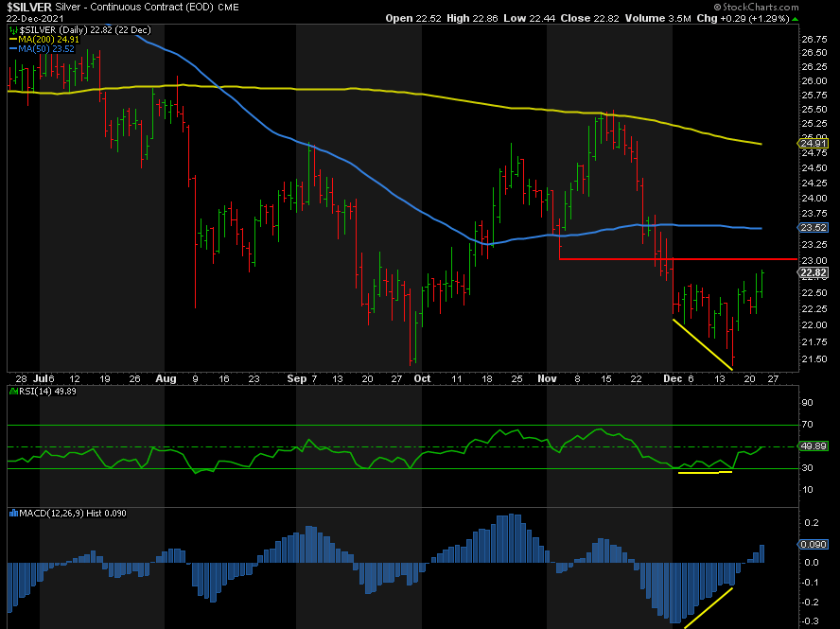
Task: Click the 26.00 price axis label
Action: [x=814, y=81]
